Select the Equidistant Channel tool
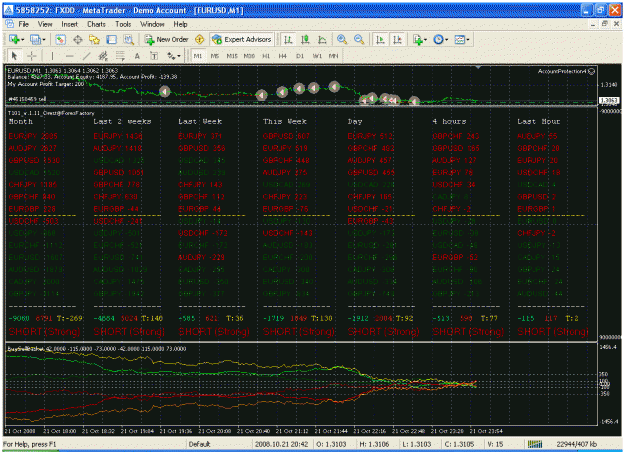This screenshot has height=452, width=625. 103,56
